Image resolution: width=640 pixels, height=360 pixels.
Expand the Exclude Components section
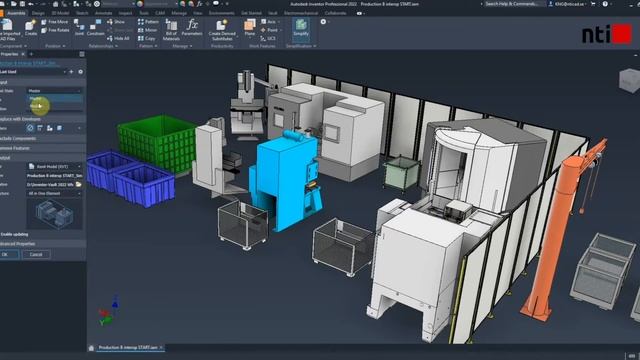point(43,138)
